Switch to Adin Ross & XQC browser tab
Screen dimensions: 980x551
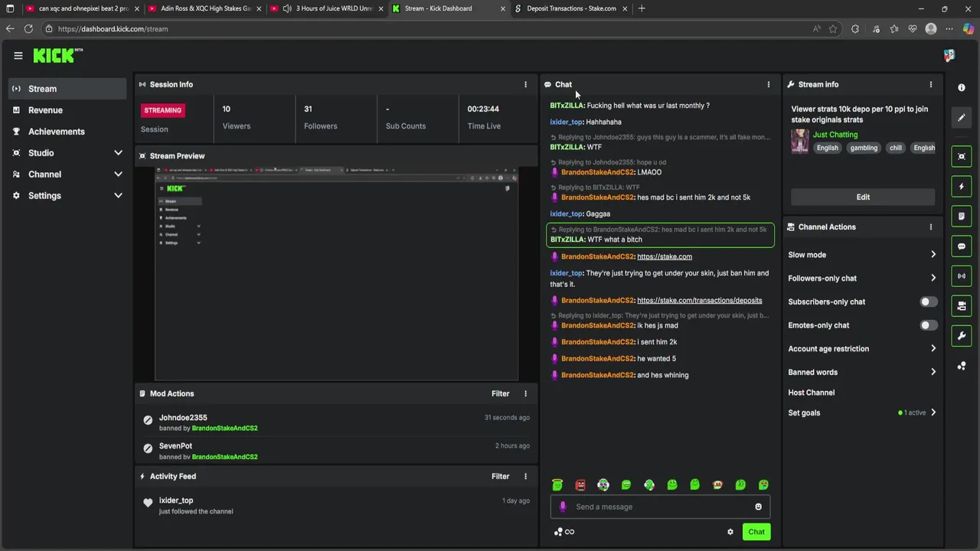[205, 8]
